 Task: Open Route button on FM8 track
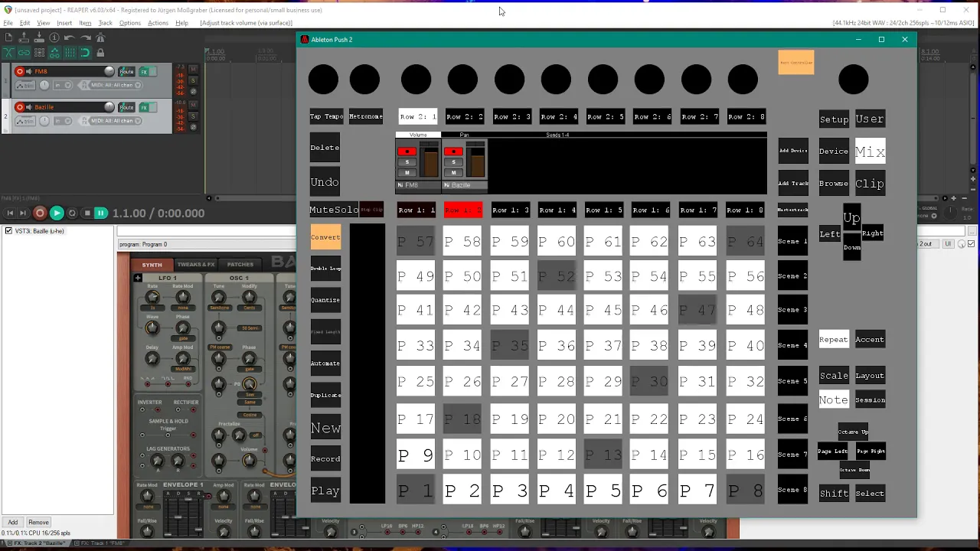(126, 72)
